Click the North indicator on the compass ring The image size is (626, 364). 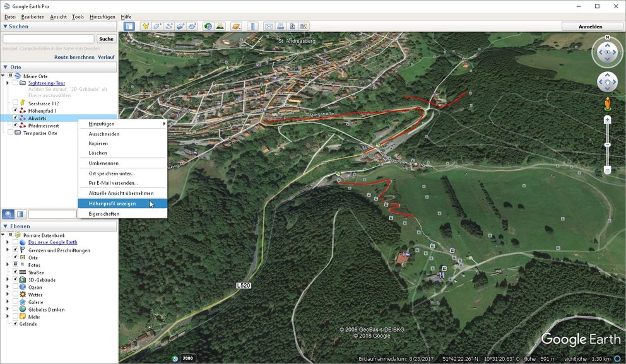pyautogui.click(x=607, y=37)
